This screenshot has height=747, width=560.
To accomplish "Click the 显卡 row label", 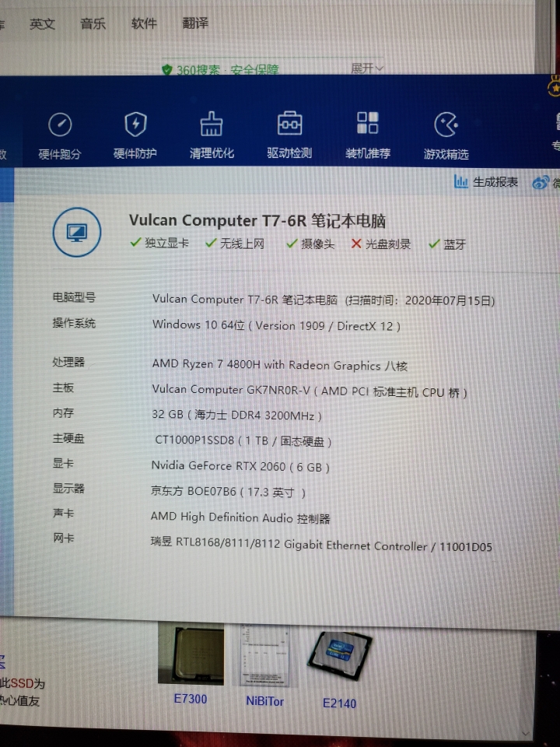I will coord(63,463).
